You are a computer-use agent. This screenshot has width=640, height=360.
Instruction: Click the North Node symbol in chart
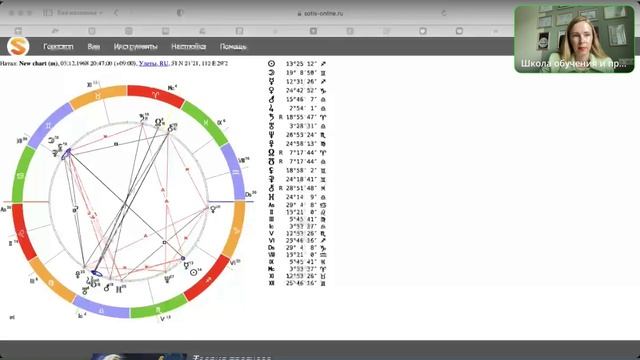pos(158,122)
